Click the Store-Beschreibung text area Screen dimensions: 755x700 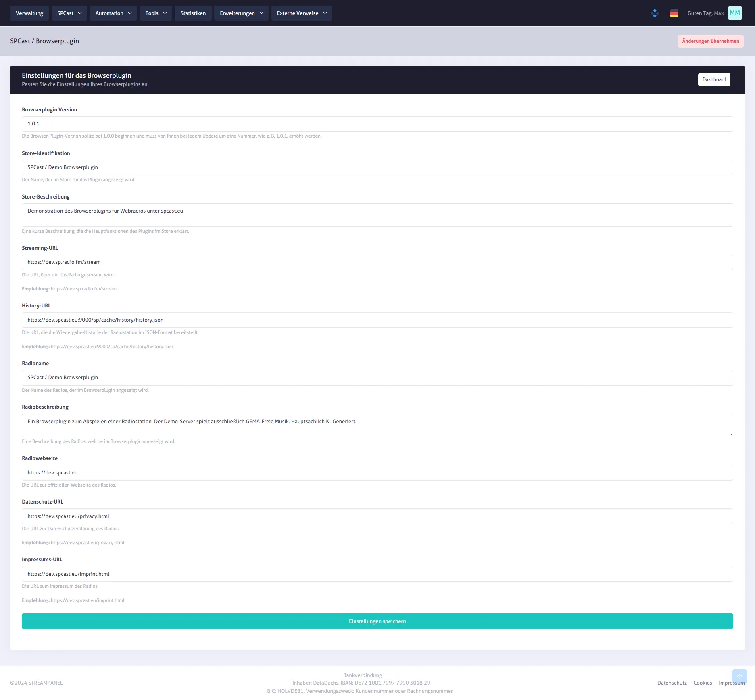pyautogui.click(x=377, y=215)
